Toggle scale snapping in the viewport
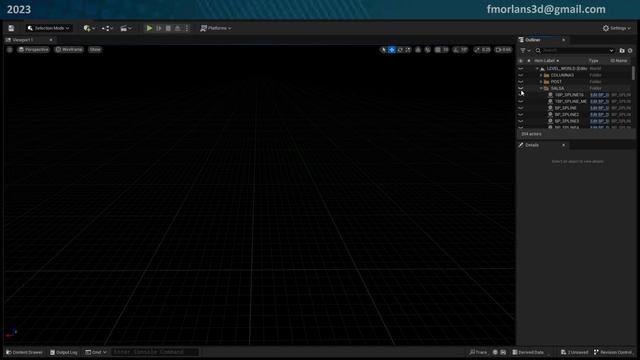 477,50
